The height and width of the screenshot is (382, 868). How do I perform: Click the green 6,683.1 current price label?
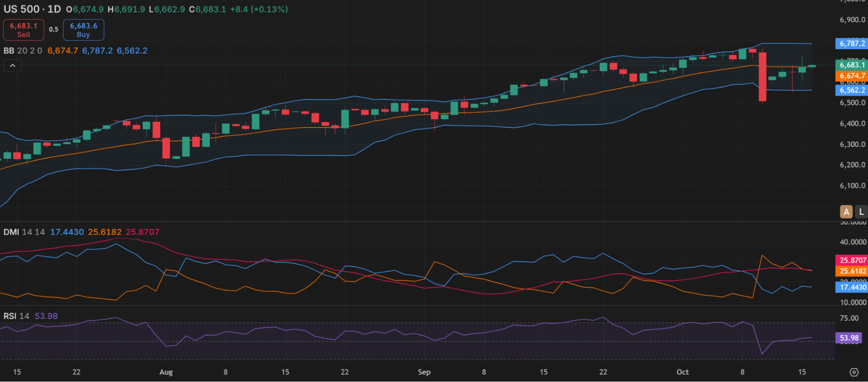point(851,65)
